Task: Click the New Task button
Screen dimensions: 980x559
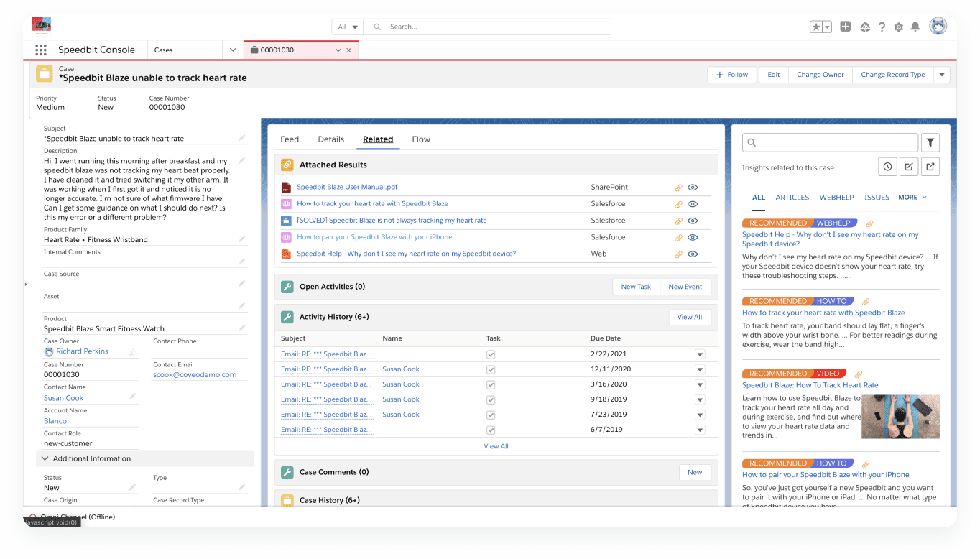Action: 636,287
